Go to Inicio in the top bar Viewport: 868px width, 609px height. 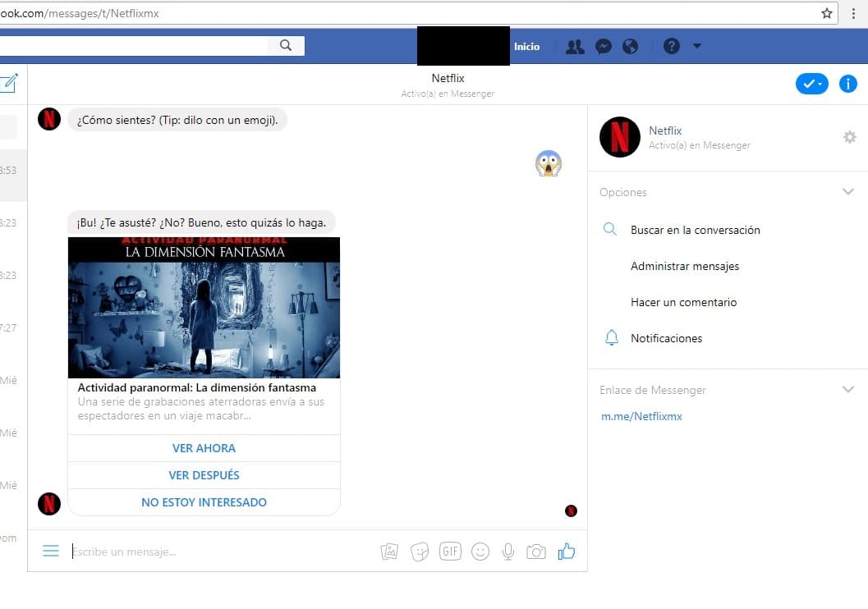(526, 47)
